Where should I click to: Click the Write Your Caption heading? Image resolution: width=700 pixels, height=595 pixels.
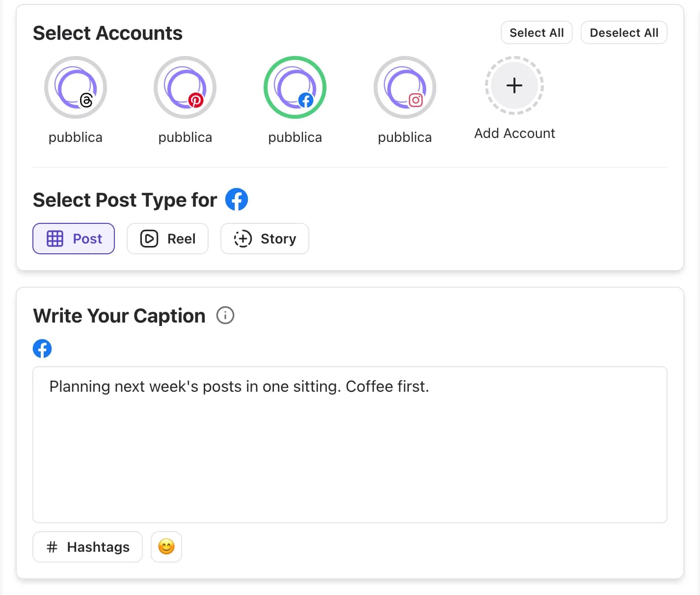point(119,316)
